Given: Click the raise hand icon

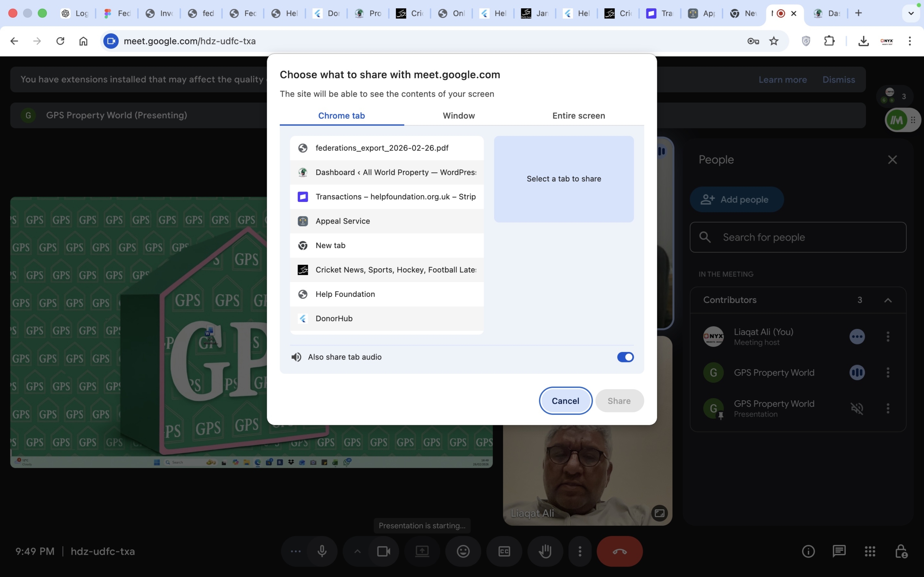Looking at the screenshot, I should click(x=545, y=551).
